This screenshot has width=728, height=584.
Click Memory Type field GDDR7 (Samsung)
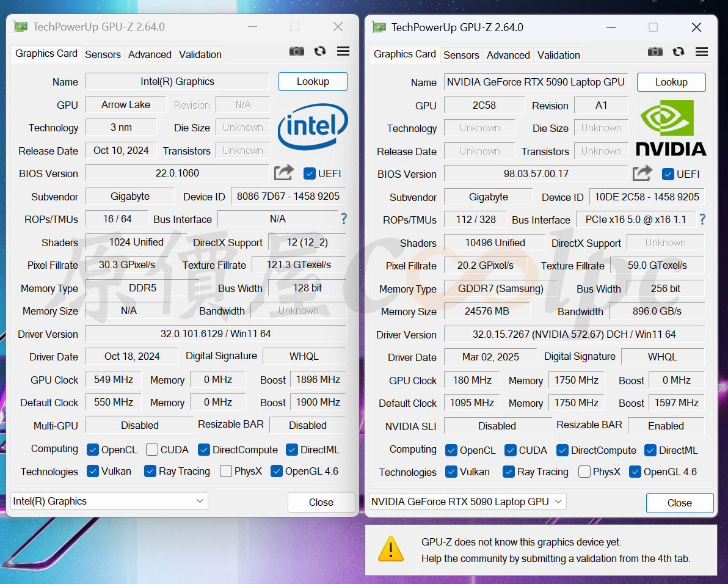pyautogui.click(x=501, y=288)
